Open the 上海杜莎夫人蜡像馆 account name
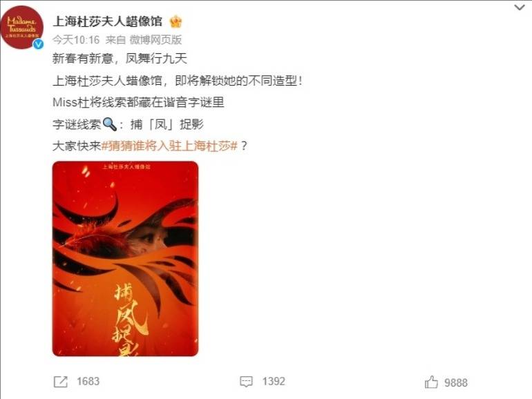 (108, 21)
